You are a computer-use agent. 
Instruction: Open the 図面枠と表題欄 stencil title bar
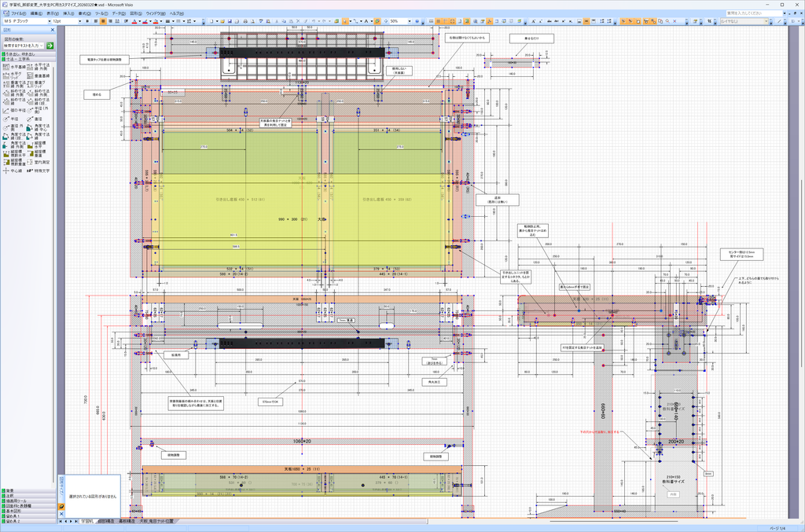click(28, 506)
